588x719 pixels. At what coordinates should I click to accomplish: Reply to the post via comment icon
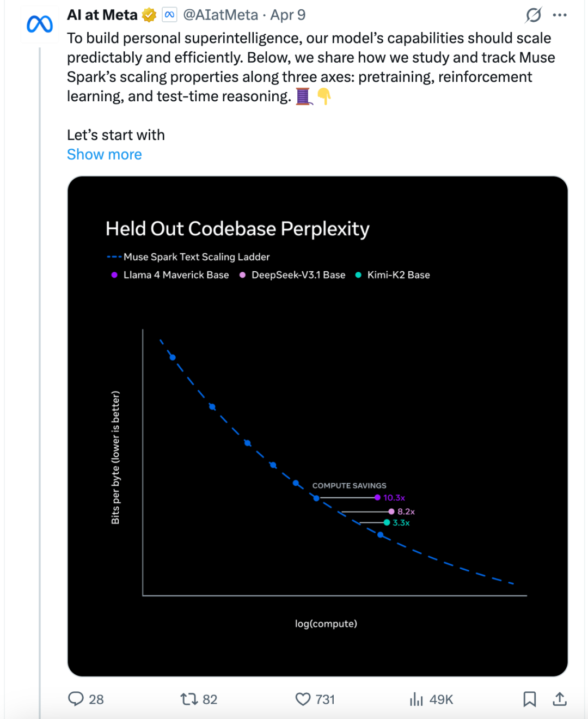click(x=76, y=699)
